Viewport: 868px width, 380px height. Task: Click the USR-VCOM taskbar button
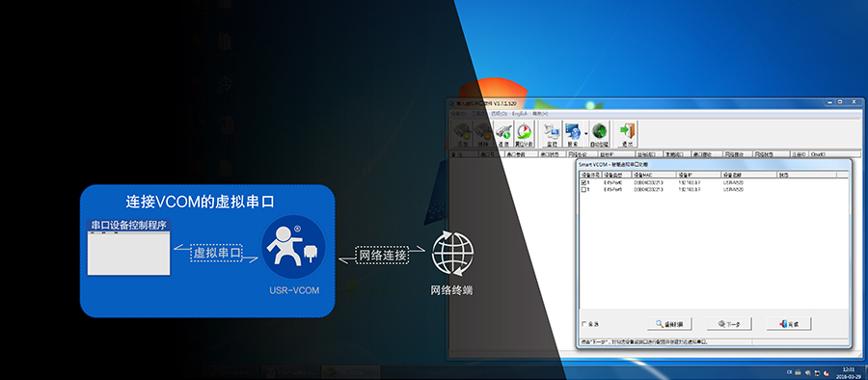pos(351,373)
